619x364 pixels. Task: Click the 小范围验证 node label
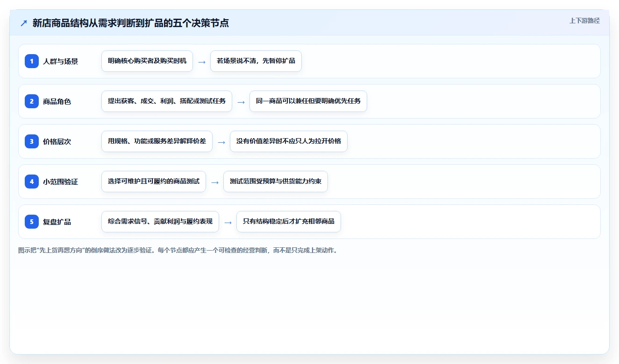click(60, 182)
